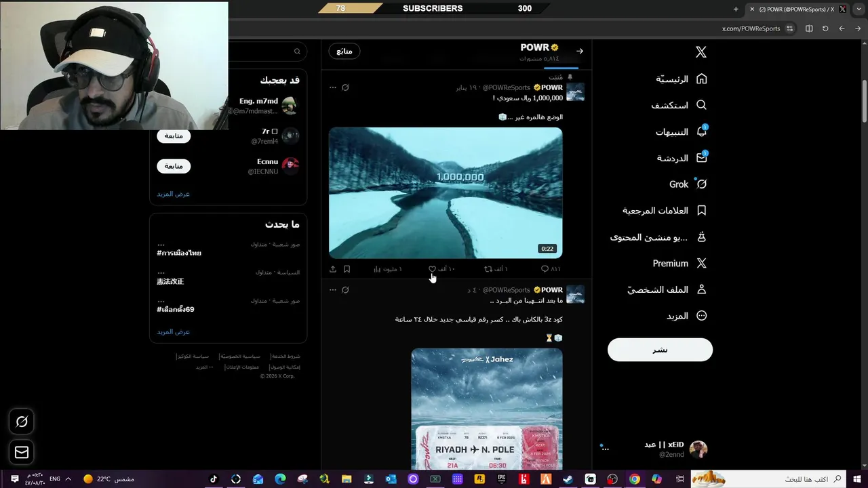Open more options on second POWR post

(x=332, y=289)
